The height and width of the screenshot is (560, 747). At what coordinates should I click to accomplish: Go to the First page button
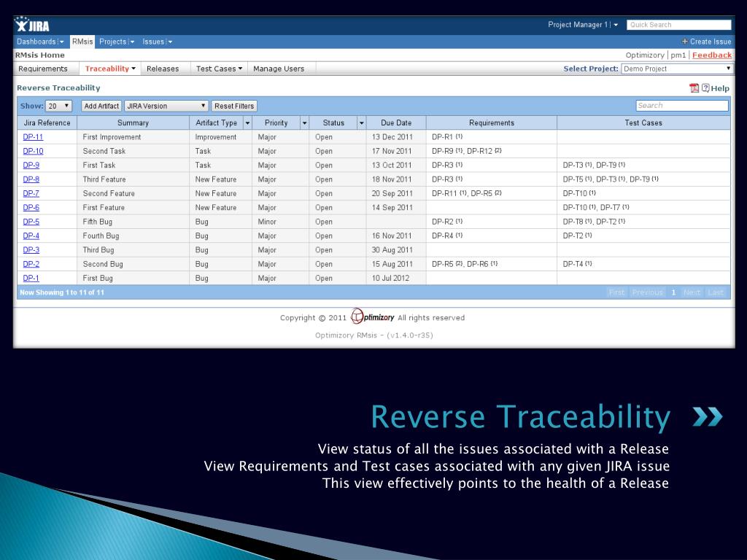point(616,292)
